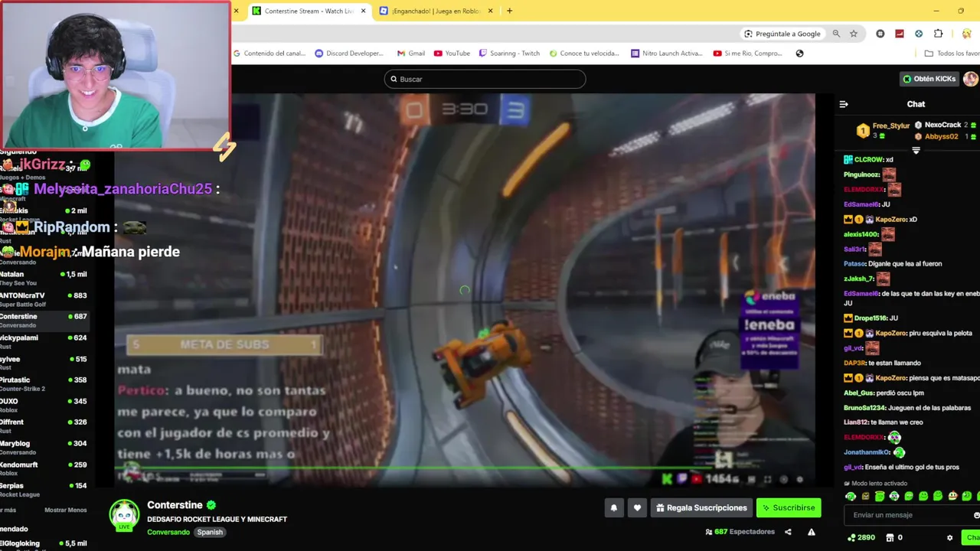
Task: Select the Spanish language tag
Action: [210, 532]
